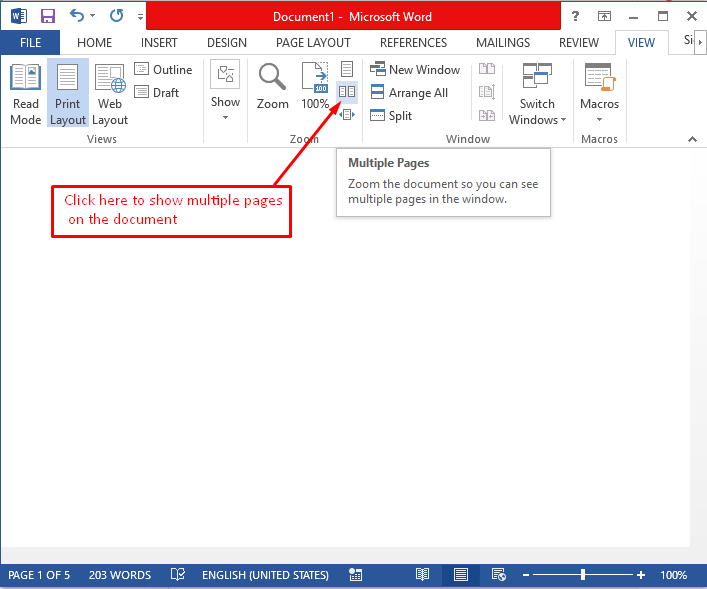707x589 pixels.
Task: Open the PAGE LAYOUT tab
Action: click(313, 43)
